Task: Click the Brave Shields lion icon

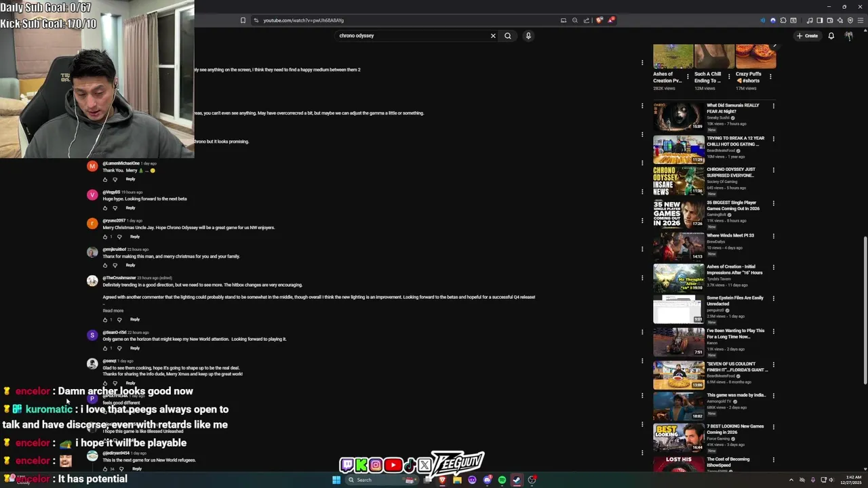Action: point(599,20)
